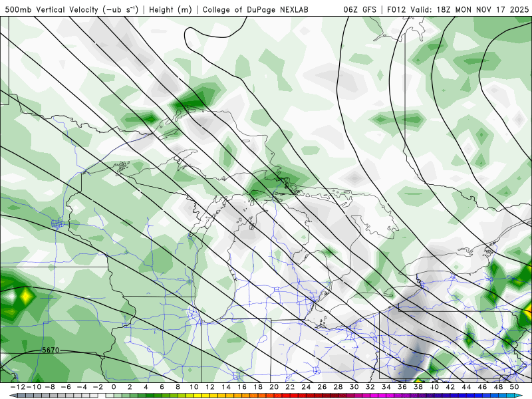Click the '42' color scale label
The height and width of the screenshot is (399, 532).
point(450,387)
